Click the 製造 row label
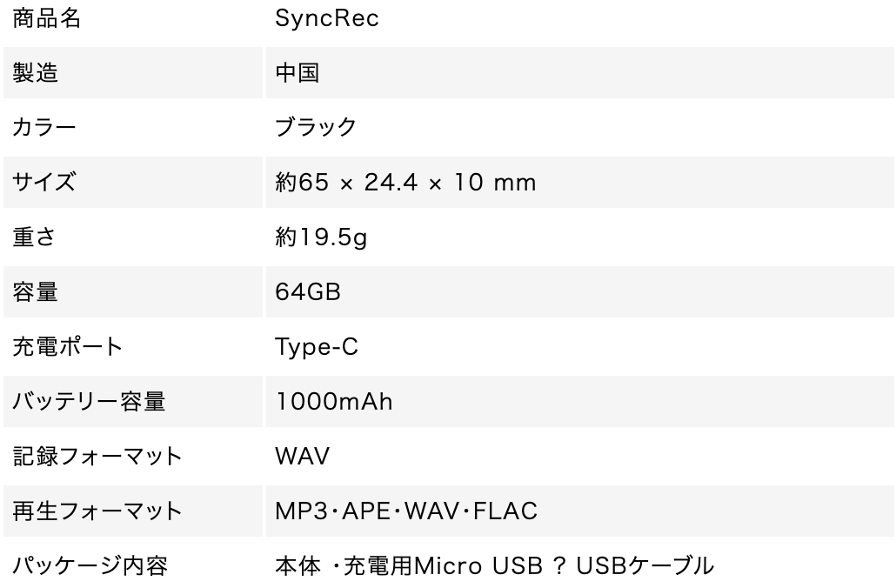This screenshot has width=896, height=588. 35,73
